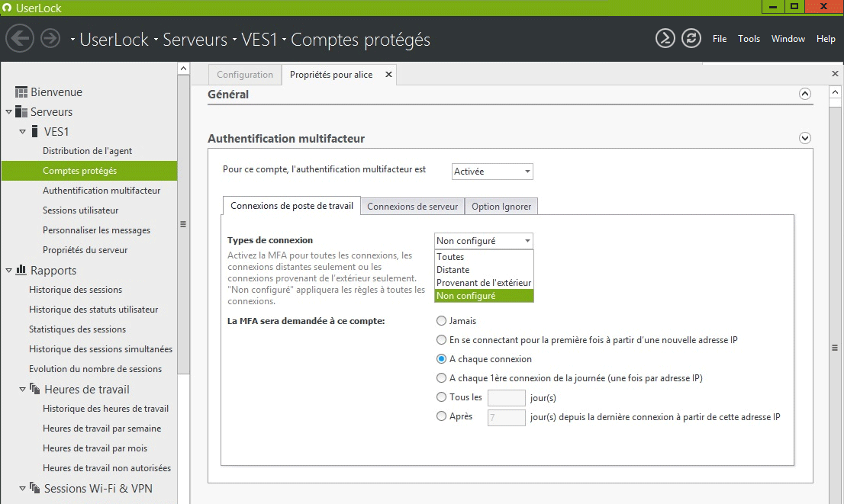Open the Window menu
Screen dimensions: 844x504
pyautogui.click(x=788, y=39)
